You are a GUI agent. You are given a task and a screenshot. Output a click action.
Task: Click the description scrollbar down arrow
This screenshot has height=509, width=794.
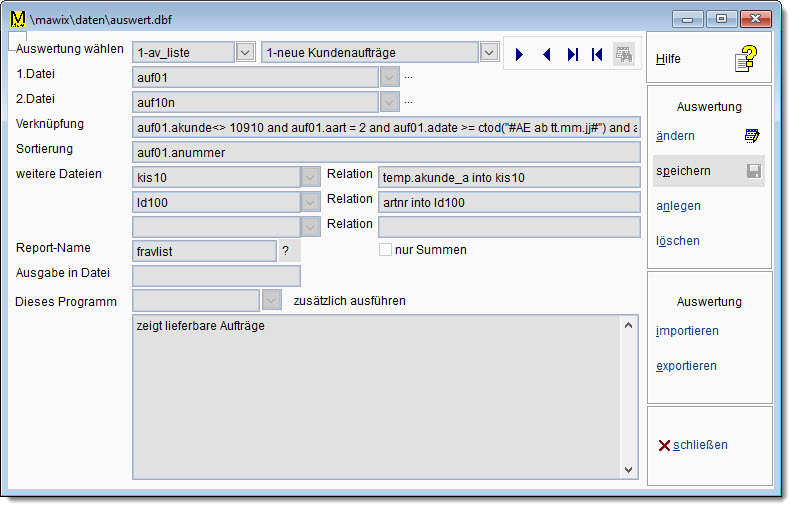pyautogui.click(x=629, y=469)
